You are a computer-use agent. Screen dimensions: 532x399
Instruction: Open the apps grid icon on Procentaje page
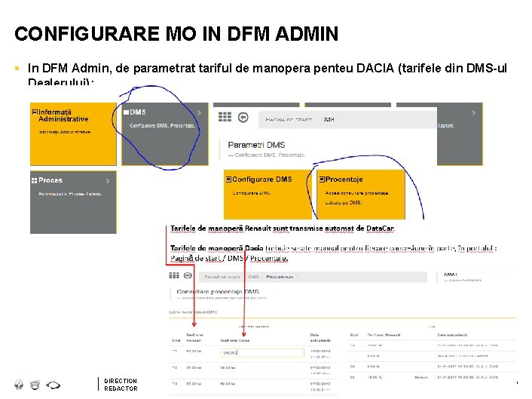coord(174,275)
